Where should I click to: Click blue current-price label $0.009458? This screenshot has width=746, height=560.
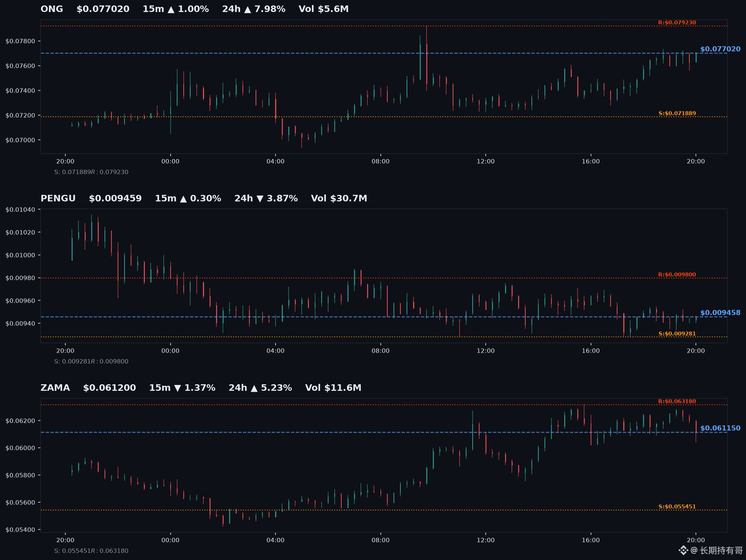pyautogui.click(x=720, y=313)
